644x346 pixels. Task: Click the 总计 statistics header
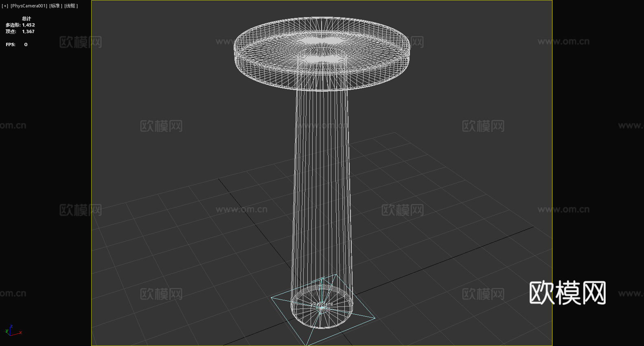tap(26, 18)
